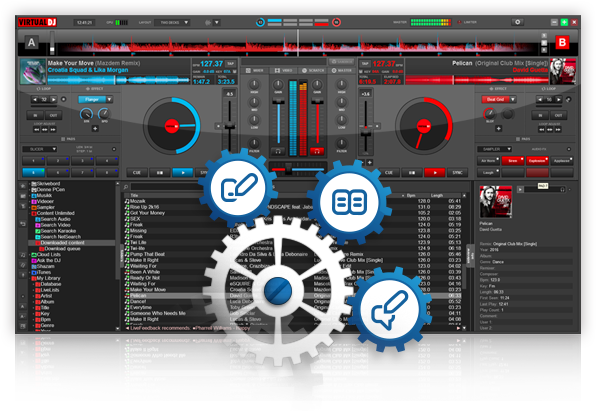Screen dimensions: 596x411
Task: Select deck B badge on the waveform
Action: (x=562, y=42)
